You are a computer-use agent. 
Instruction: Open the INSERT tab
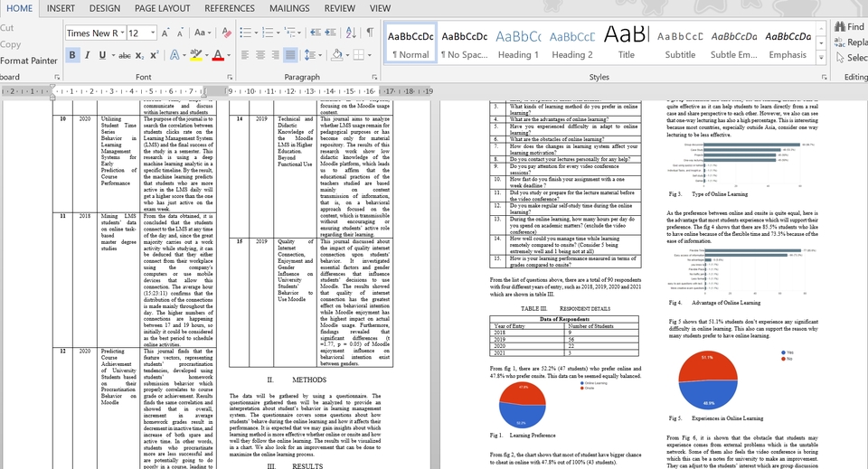[61, 8]
